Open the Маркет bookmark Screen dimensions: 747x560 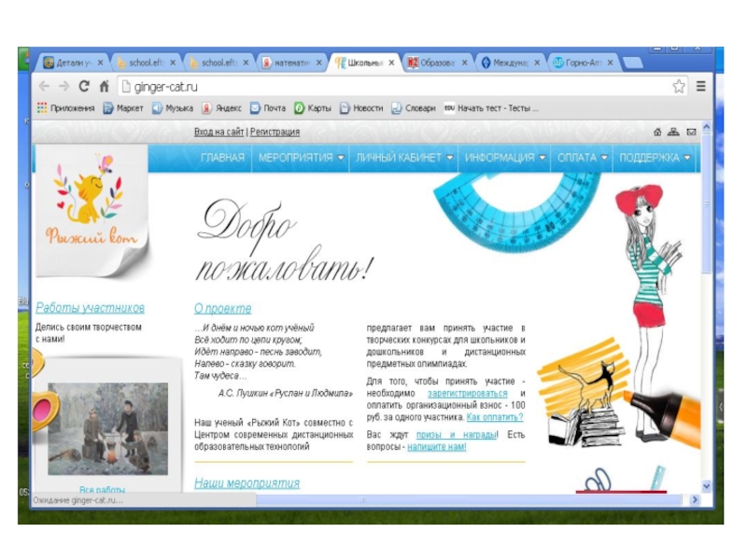pos(123,108)
